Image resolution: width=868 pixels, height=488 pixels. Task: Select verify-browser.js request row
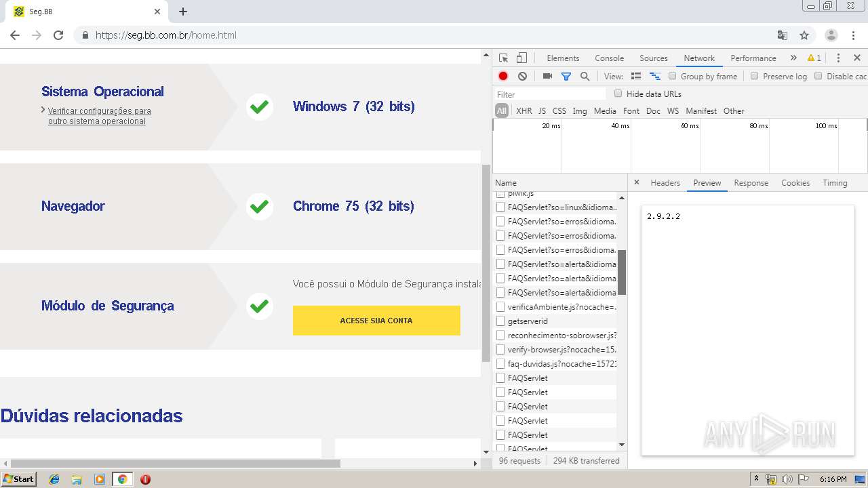(x=555, y=350)
